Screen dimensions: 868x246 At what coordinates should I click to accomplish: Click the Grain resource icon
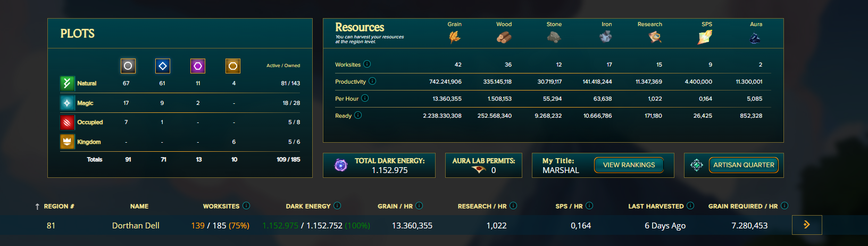pos(454,37)
